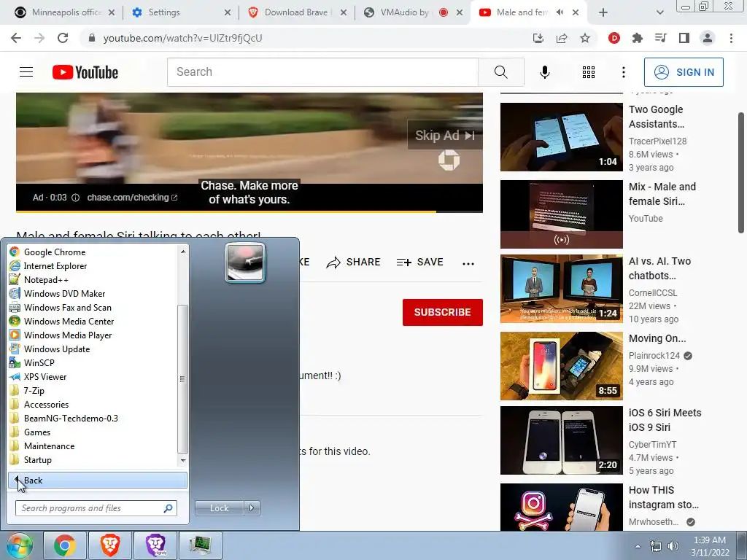Image resolution: width=747 pixels, height=560 pixels.
Task: Mute the tab via the speaker icon
Action: click(x=560, y=12)
